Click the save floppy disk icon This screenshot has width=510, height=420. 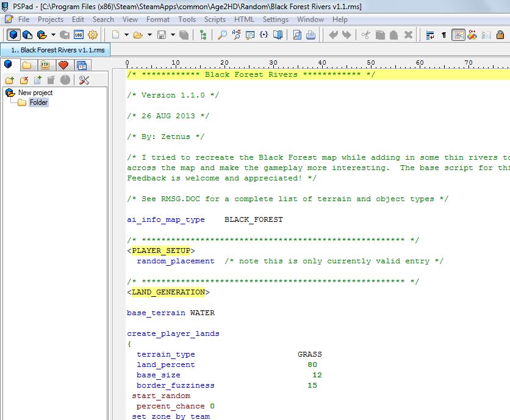click(162, 35)
